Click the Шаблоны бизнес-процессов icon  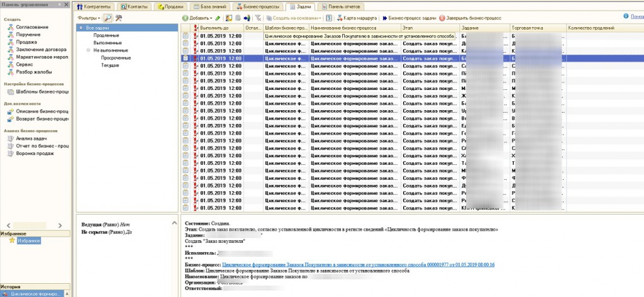click(11, 92)
